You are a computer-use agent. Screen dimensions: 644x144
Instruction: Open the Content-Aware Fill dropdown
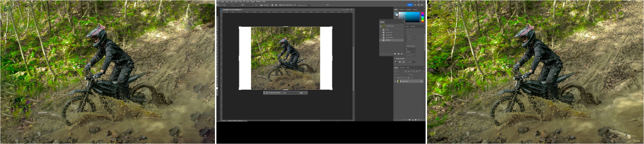(304, 5)
